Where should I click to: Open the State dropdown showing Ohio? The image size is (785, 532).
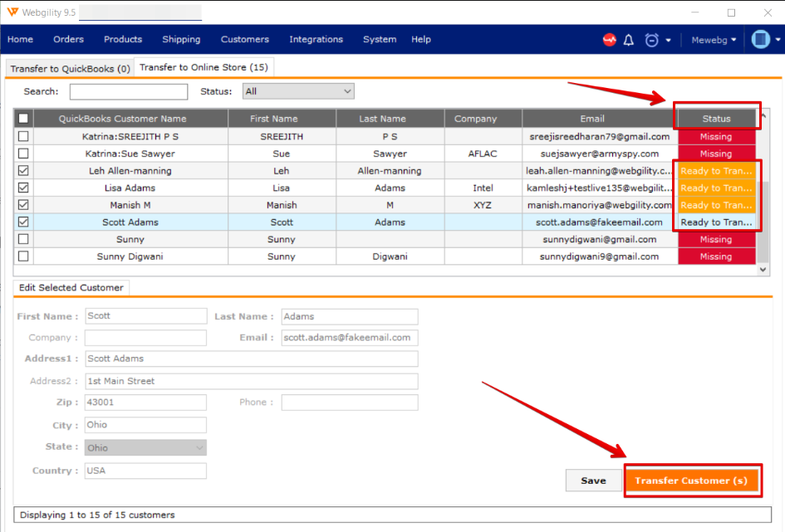coord(145,447)
